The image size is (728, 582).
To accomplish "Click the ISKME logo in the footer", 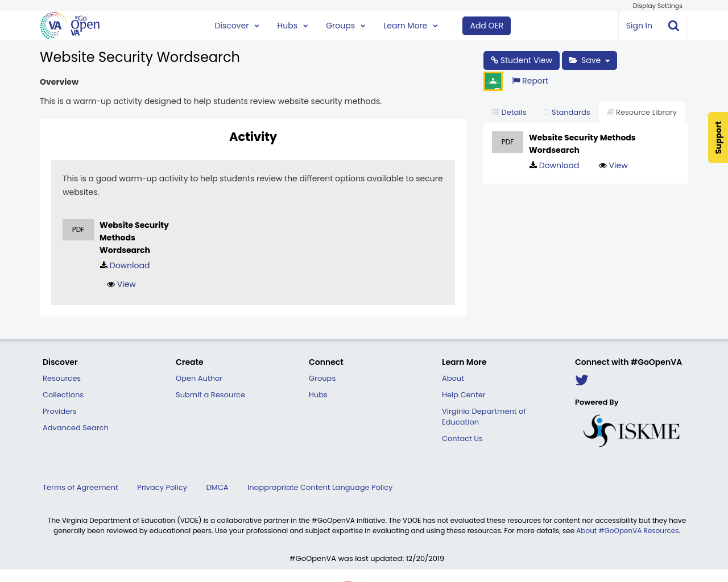I will click(631, 429).
